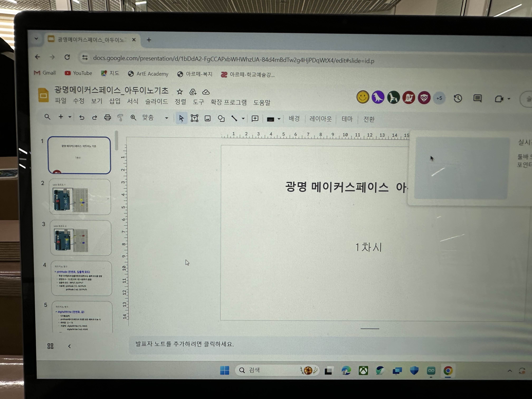
Task: Open the Google Slides home icon
Action: pyautogui.click(x=43, y=95)
